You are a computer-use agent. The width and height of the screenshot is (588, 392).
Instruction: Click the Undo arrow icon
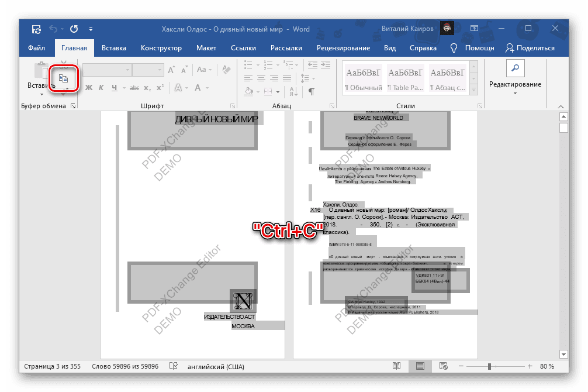[53, 29]
